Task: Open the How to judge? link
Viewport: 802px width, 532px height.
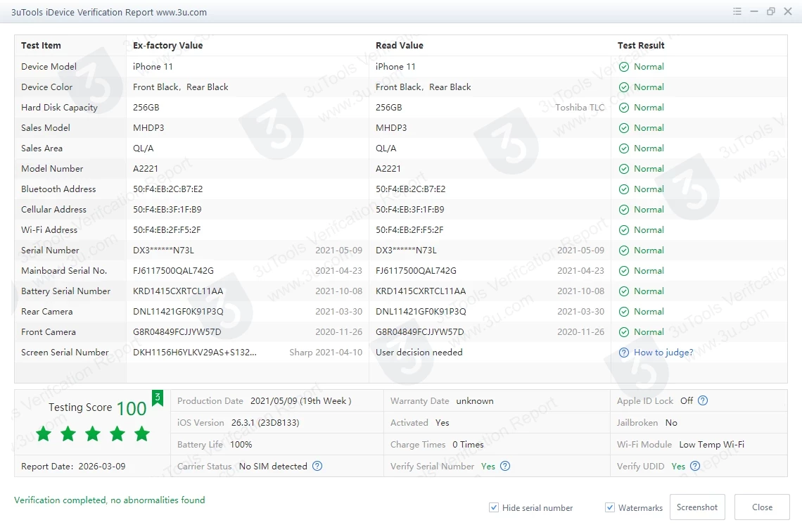Action: pyautogui.click(x=663, y=353)
